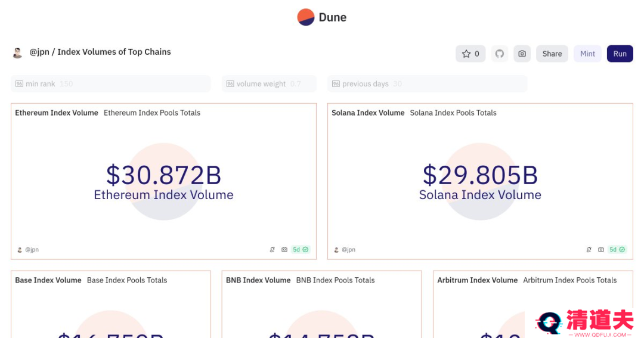Open the Ethereum Index Volume widget title
The image size is (644, 338).
click(x=57, y=113)
